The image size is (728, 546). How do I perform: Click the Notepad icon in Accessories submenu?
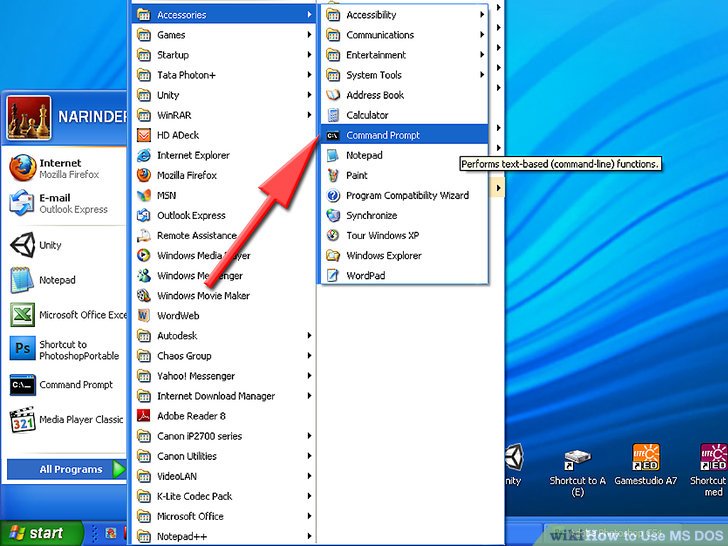(333, 156)
